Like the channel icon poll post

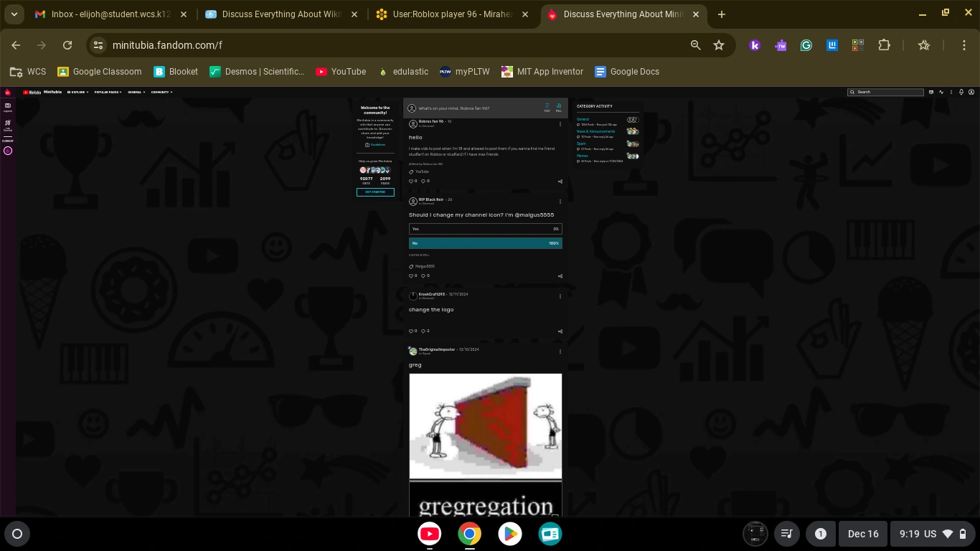tap(413, 275)
